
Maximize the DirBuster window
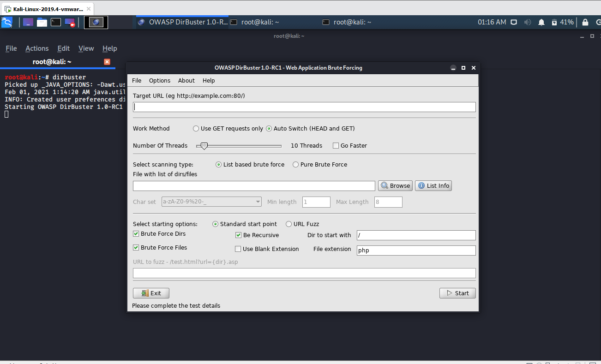pos(463,68)
